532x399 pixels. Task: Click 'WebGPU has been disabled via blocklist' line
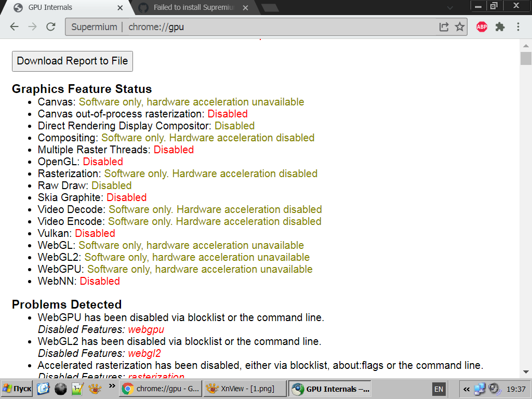click(181, 317)
